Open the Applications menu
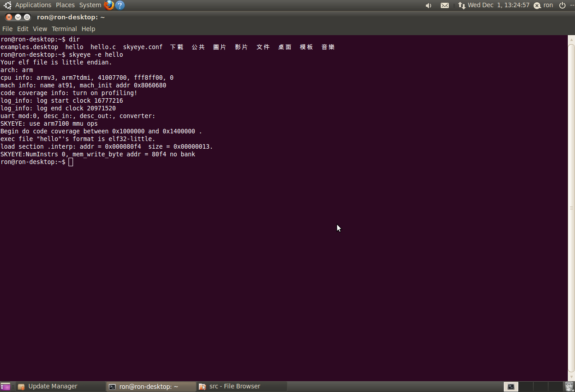575x392 pixels. click(x=33, y=5)
